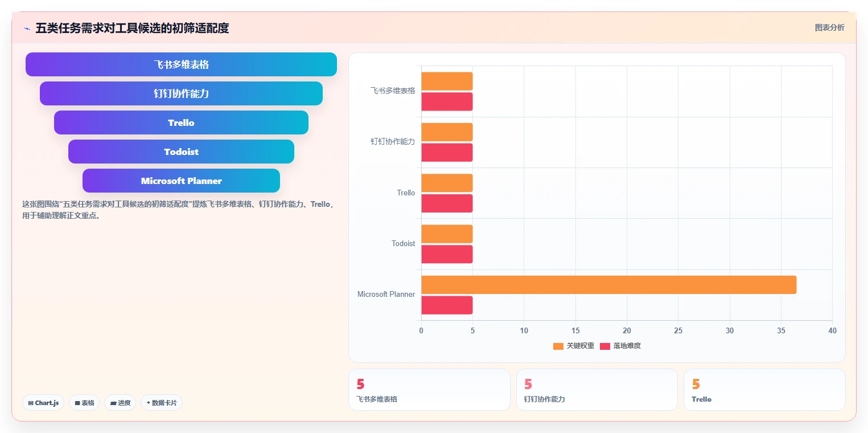Click the 图表分析 label in header
Viewport: 868px width, 433px height.
pos(829,27)
